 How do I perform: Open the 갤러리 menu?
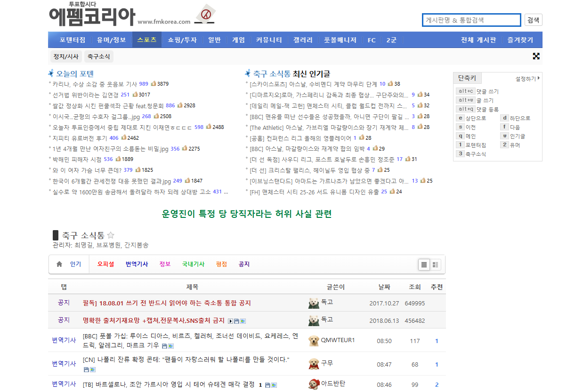coord(303,40)
